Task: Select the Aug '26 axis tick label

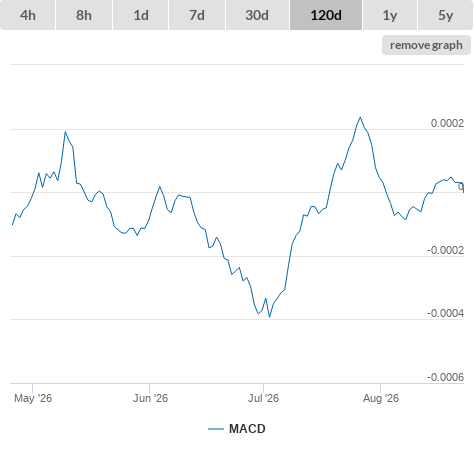Action: (x=381, y=398)
